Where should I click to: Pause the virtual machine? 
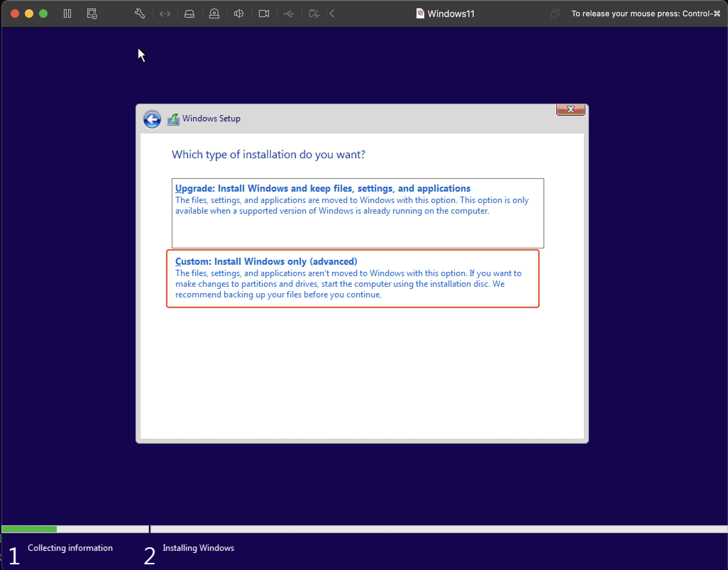[67, 14]
